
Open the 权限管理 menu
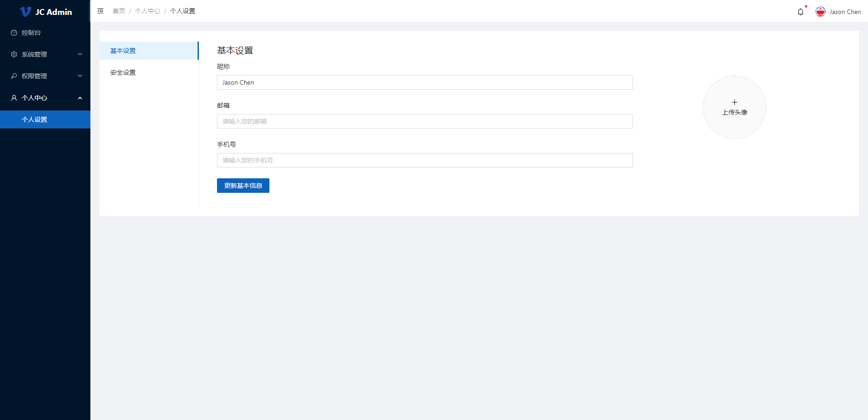tap(45, 76)
